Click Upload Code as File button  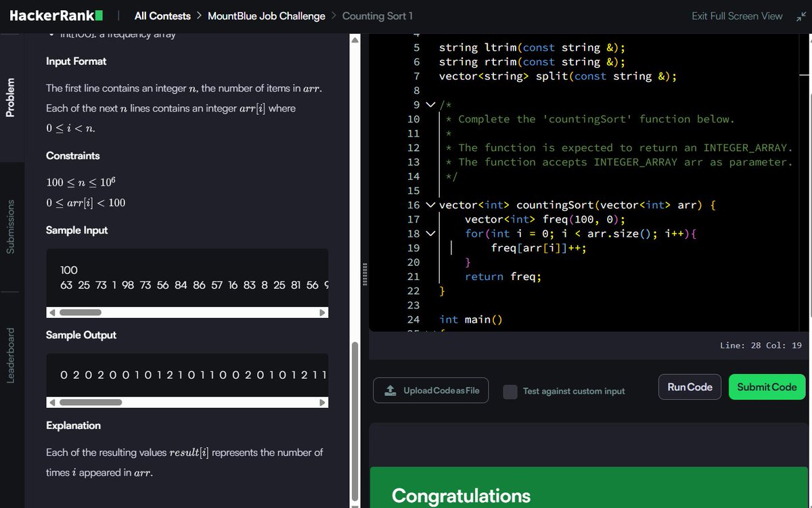430,390
